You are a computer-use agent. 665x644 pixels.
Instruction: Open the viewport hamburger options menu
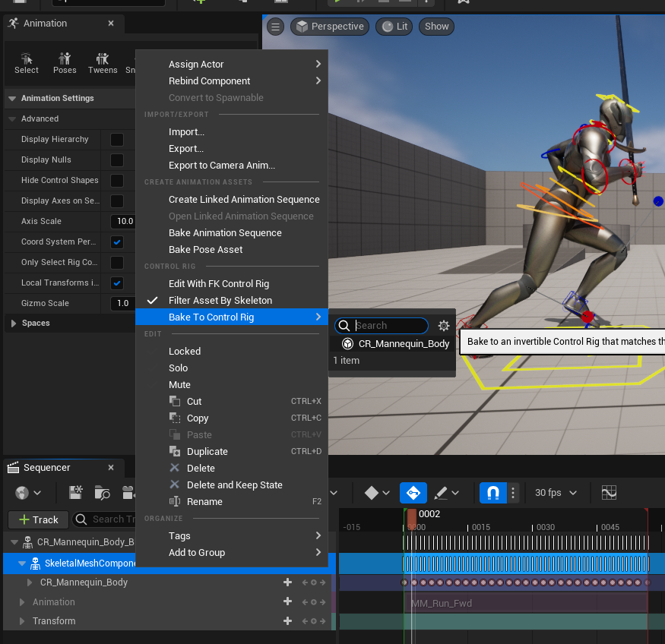(x=275, y=27)
